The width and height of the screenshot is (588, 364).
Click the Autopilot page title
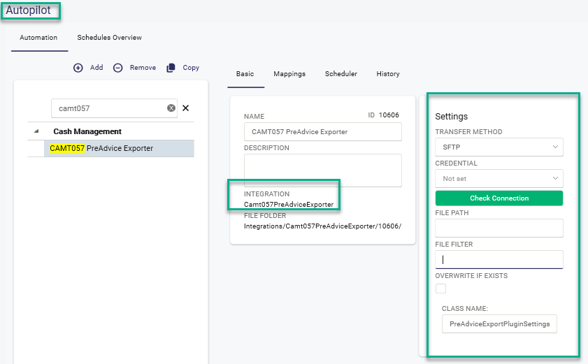coord(28,10)
